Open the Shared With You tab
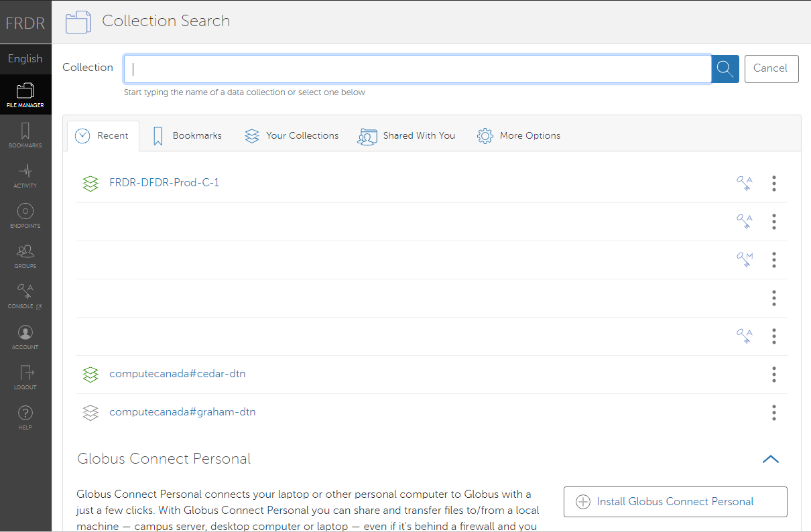This screenshot has height=532, width=811. pyautogui.click(x=406, y=136)
